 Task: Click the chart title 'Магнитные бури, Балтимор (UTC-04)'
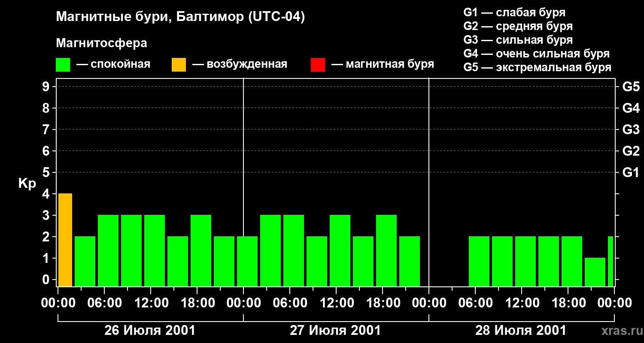click(x=180, y=18)
